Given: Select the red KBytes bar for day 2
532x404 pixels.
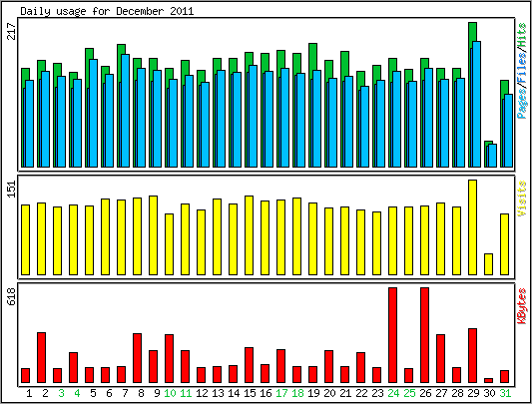Looking at the screenshot, I should click(x=41, y=357).
